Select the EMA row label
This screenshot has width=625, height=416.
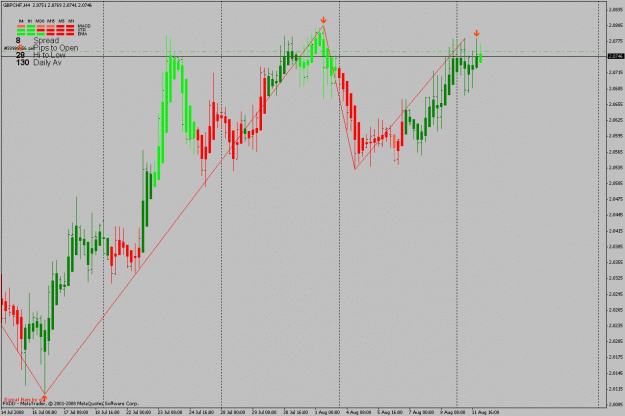[x=82, y=34]
